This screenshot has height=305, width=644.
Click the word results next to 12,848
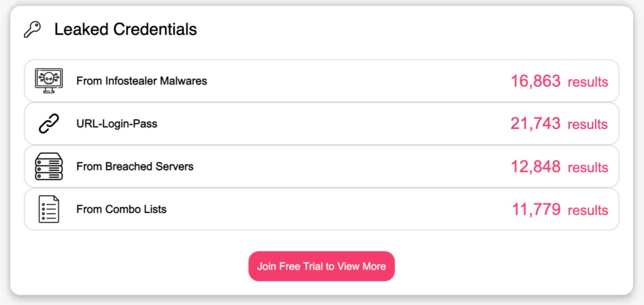(x=588, y=168)
